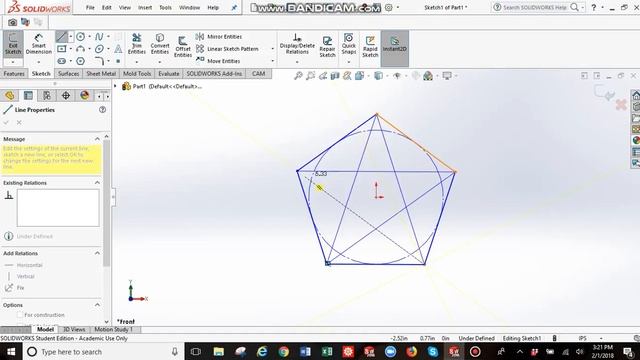Switch to the Features tab
The image size is (640, 360).
[14, 74]
